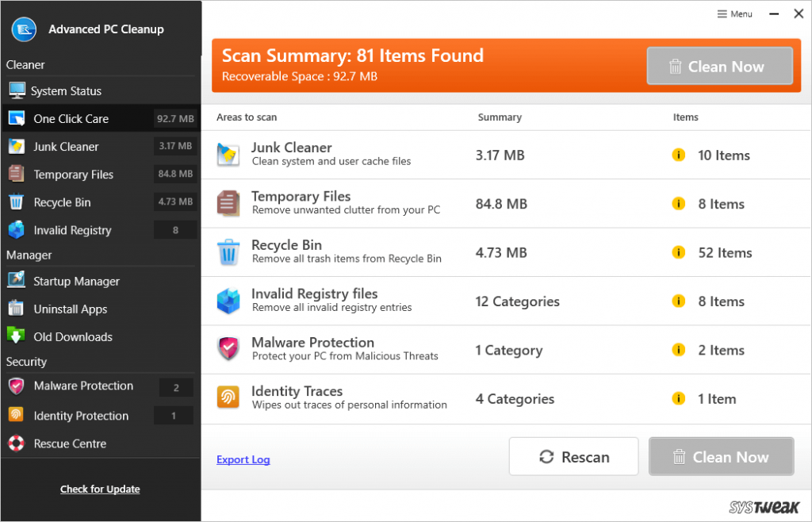Click the info icon beside 10 Items
The width and height of the screenshot is (812, 522).
pos(679,155)
